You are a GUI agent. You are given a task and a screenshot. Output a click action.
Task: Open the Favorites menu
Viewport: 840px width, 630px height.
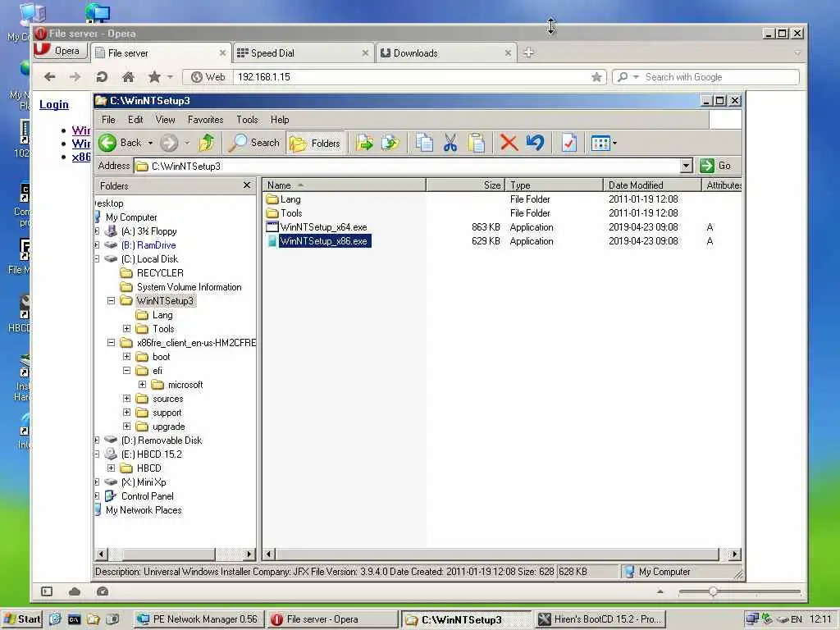click(205, 120)
